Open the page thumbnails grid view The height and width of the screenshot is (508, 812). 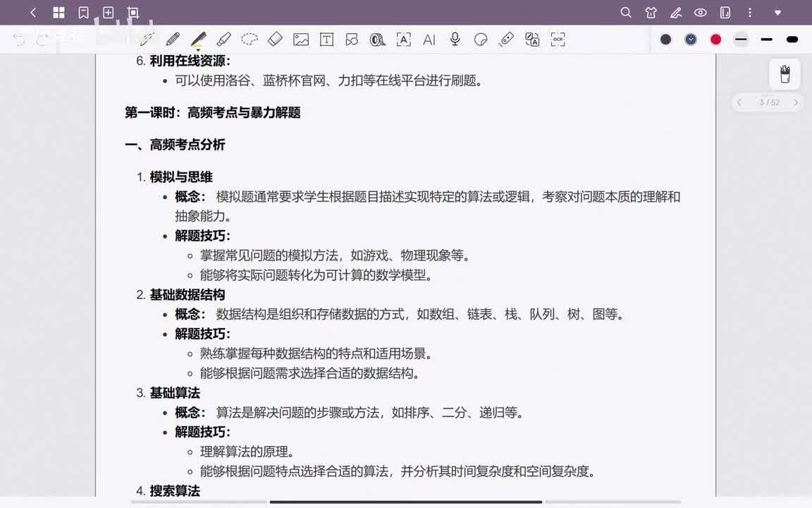coord(59,13)
